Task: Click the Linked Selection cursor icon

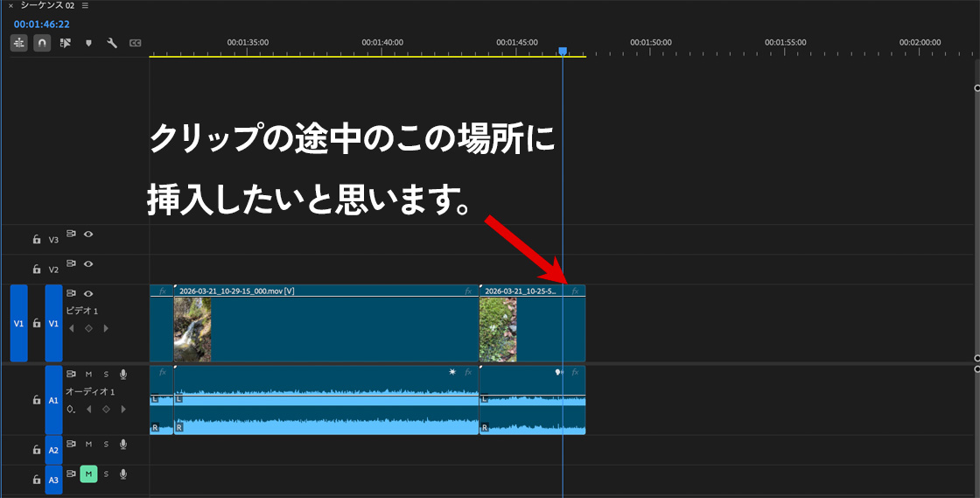Action: (66, 43)
